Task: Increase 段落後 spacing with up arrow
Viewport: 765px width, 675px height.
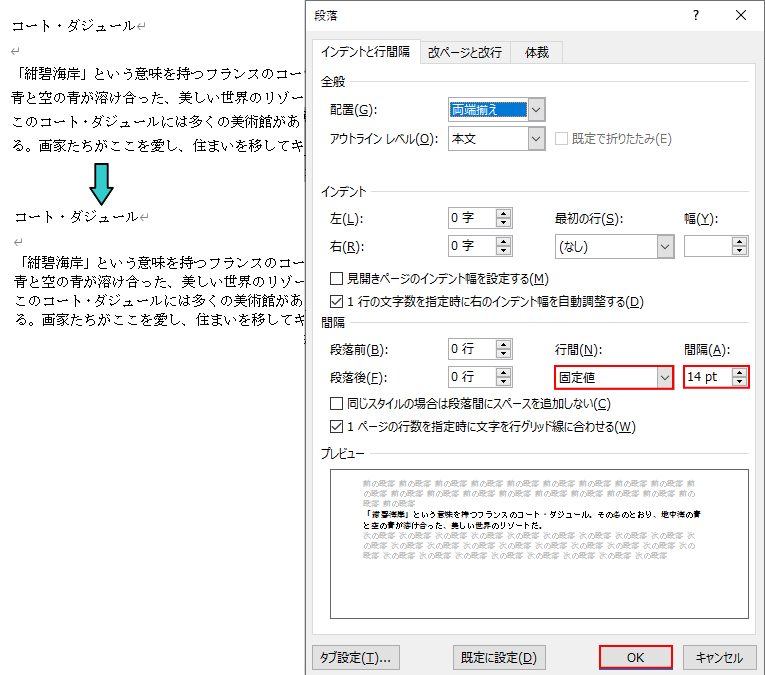Action: click(503, 372)
